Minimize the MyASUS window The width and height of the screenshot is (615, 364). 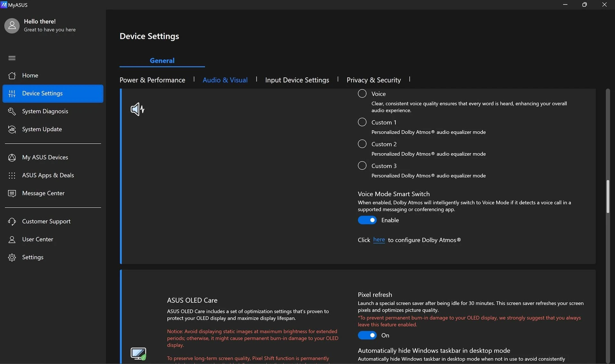pos(565,4)
